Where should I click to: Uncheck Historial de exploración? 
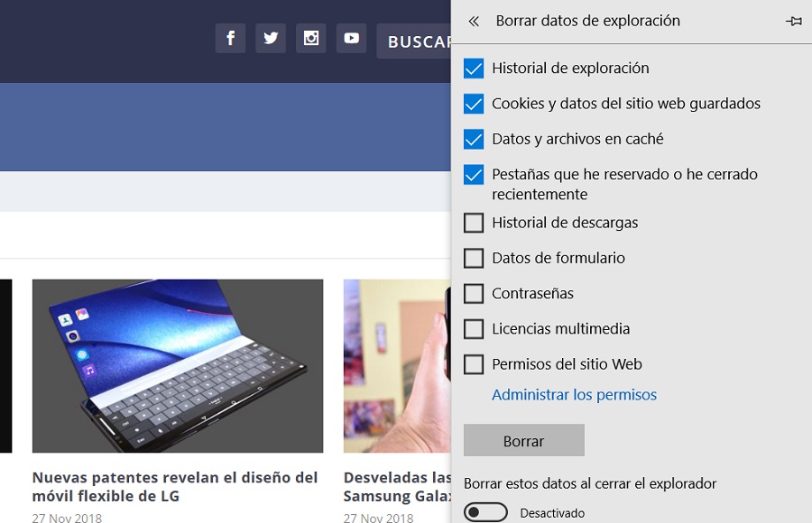point(474,67)
